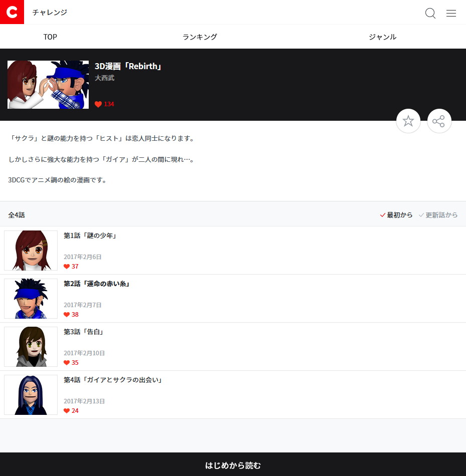The height and width of the screenshot is (476, 466).
Task: Click the heart icon on episode 4
Action: pyautogui.click(x=67, y=411)
